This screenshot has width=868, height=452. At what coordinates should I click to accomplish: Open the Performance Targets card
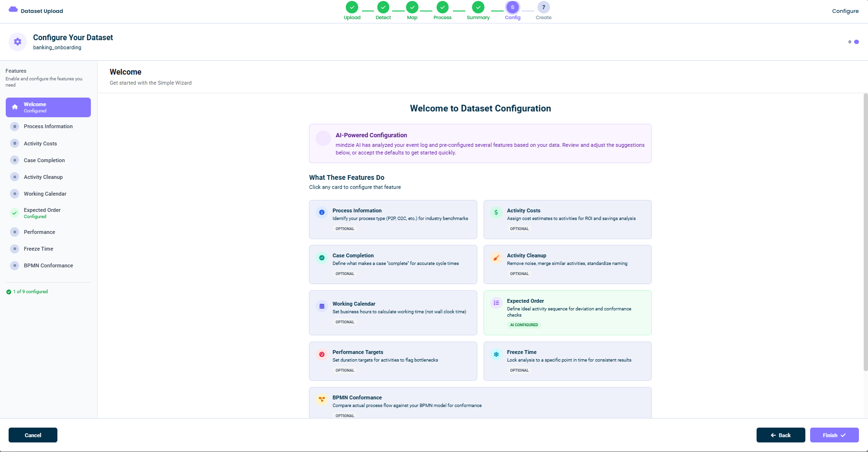(393, 361)
